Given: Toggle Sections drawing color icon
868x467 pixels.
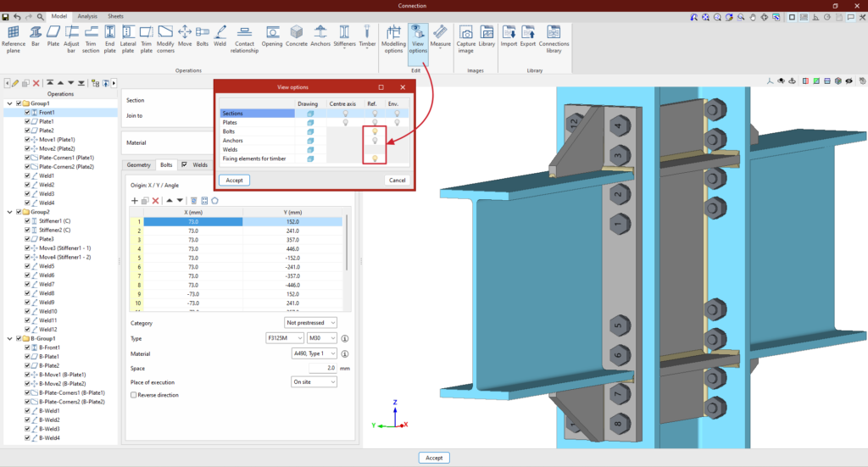Looking at the screenshot, I should (310, 113).
